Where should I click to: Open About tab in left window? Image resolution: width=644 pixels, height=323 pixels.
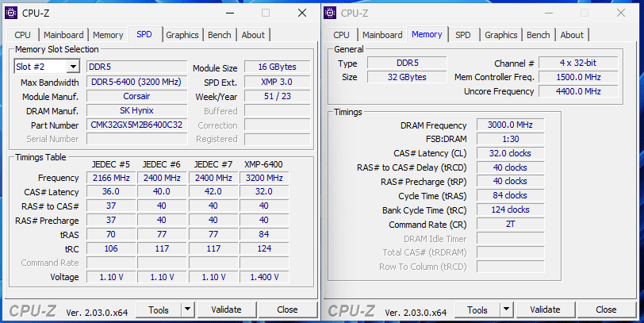(x=253, y=35)
